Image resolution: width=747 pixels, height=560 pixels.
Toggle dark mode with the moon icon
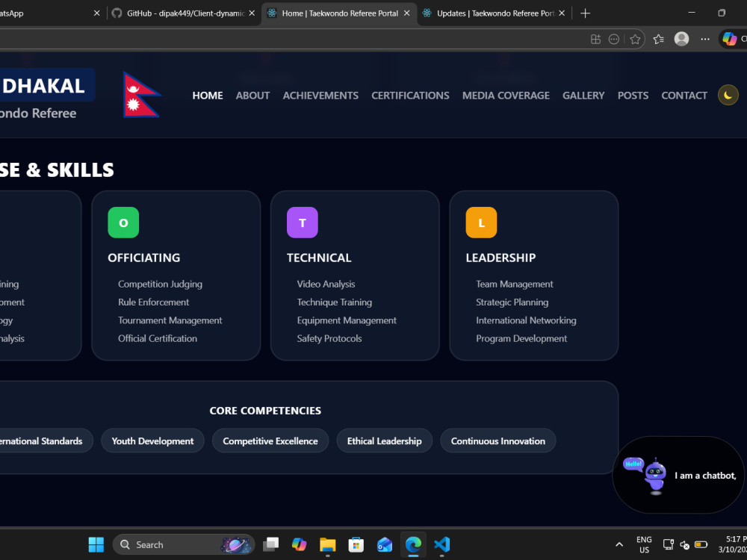[x=728, y=96]
